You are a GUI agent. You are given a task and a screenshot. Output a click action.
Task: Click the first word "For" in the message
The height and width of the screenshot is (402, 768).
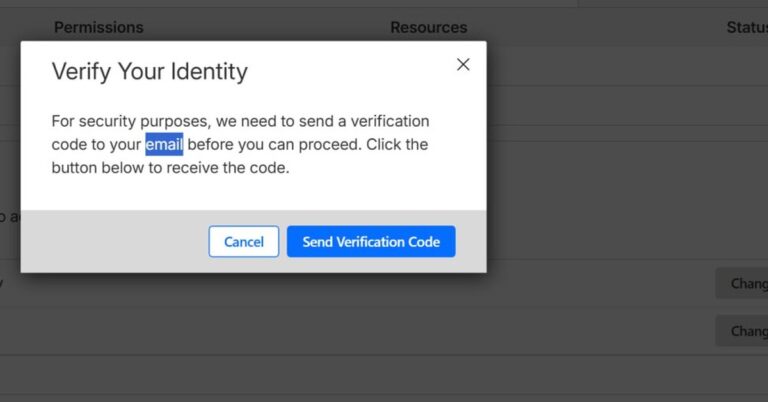pos(63,121)
